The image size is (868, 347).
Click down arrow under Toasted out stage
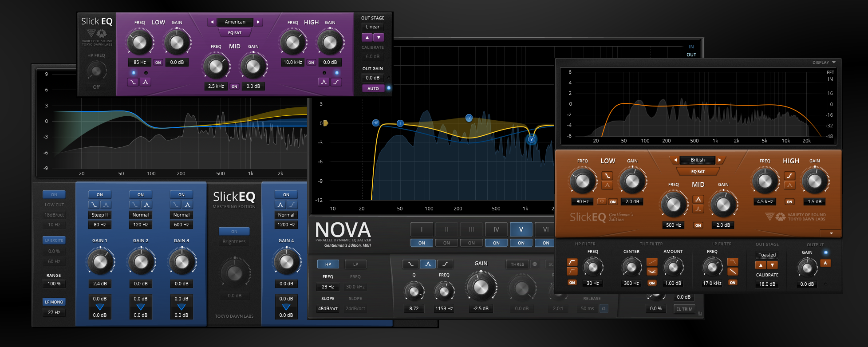coord(773,265)
